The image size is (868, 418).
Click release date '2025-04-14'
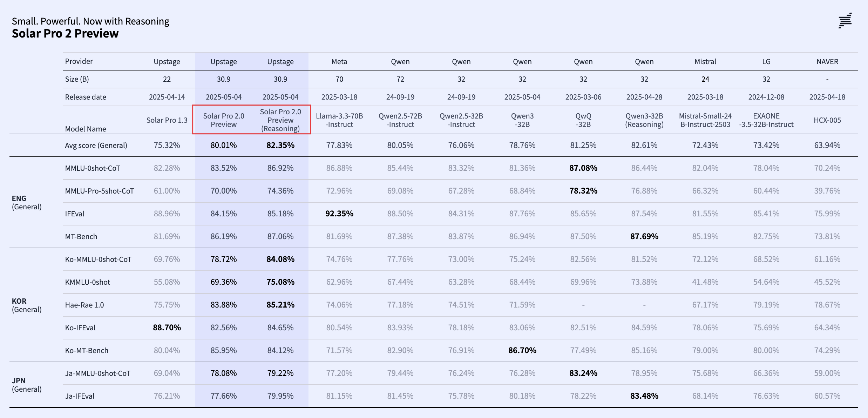click(x=167, y=97)
